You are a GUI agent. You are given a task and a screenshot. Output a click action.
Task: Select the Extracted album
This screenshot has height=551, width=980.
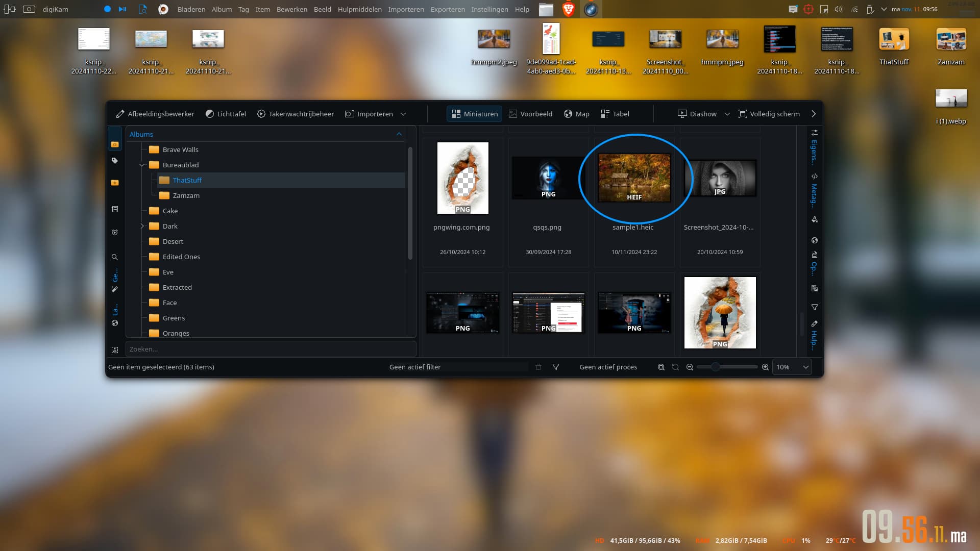click(177, 287)
